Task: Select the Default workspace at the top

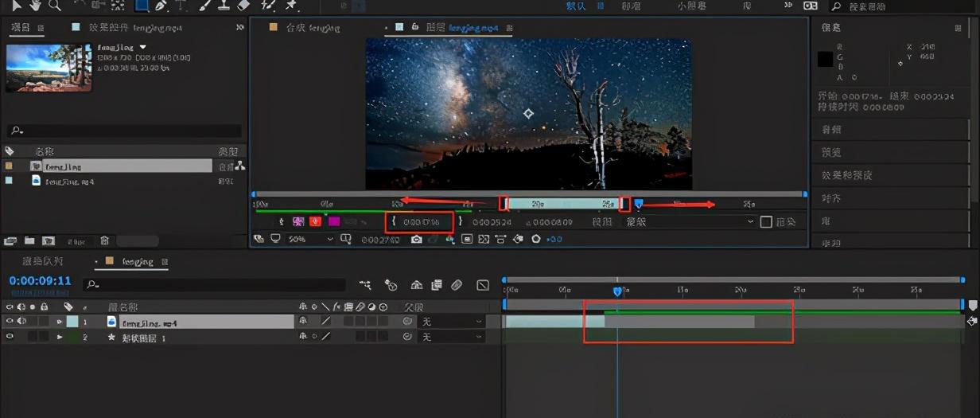Action: coord(576,6)
